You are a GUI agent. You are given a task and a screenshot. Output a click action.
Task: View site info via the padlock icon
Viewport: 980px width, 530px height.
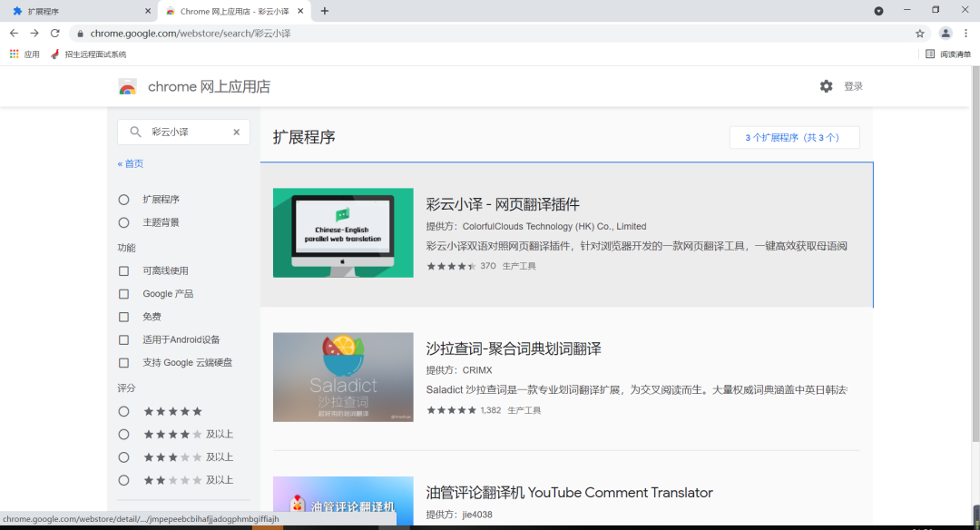[x=80, y=33]
